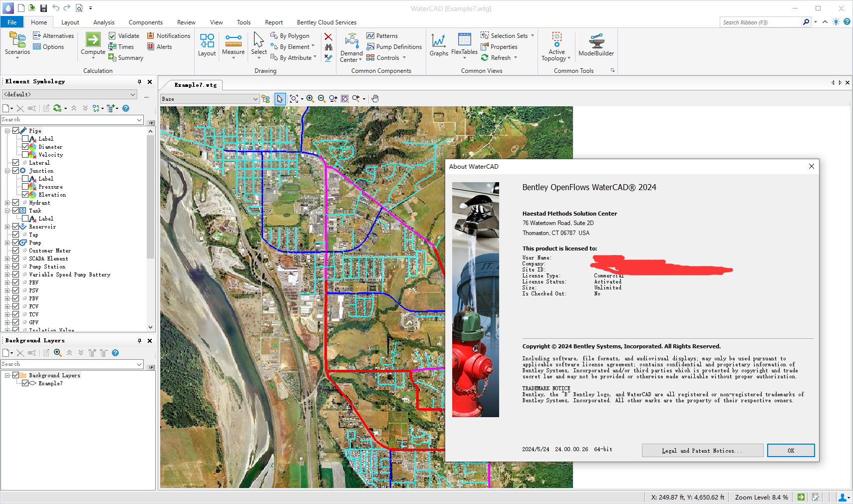The height and width of the screenshot is (504, 853).
Task: Enable the Junction Pressure checkbox
Action: pyautogui.click(x=25, y=187)
